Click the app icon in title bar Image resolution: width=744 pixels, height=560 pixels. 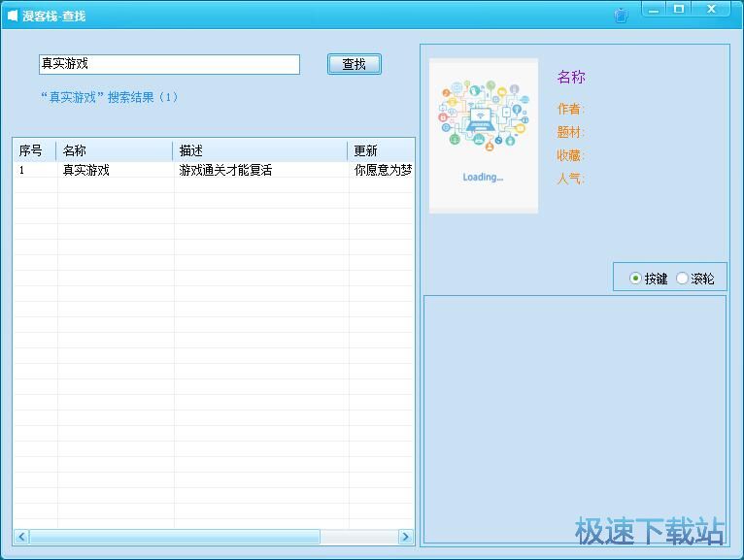click(13, 16)
